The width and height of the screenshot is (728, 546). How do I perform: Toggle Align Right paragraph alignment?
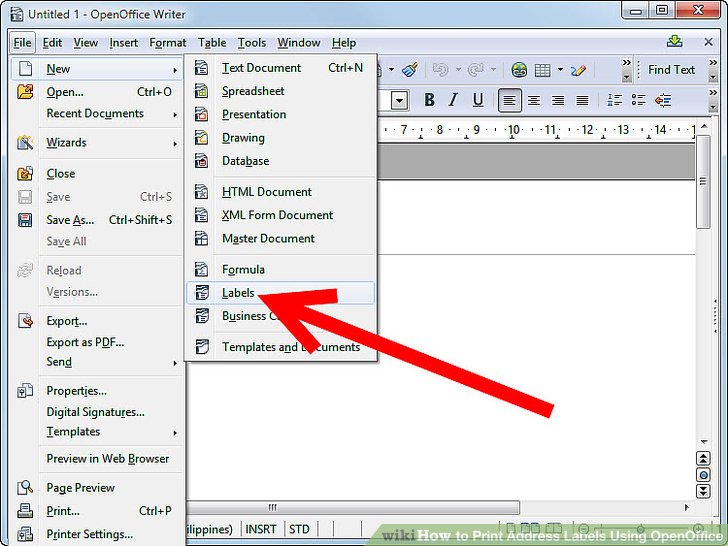pos(558,100)
